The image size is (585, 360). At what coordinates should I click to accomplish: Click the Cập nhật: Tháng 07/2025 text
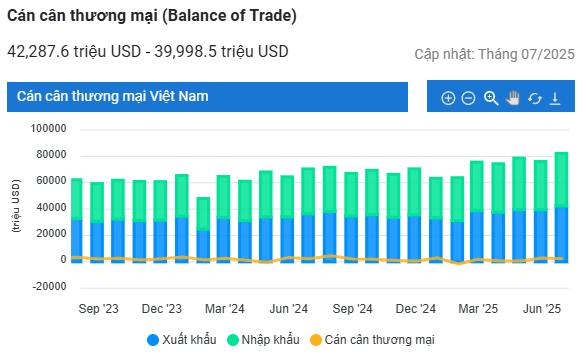[494, 54]
